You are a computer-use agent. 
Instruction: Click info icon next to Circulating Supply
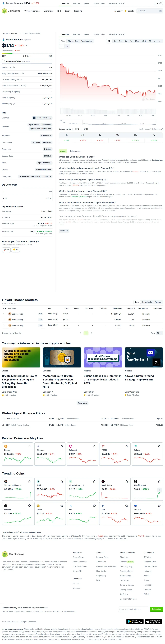pos(20,91)
